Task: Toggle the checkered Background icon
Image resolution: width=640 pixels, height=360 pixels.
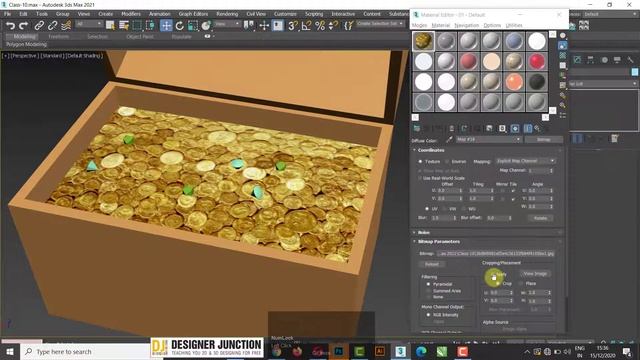Action: (563, 55)
